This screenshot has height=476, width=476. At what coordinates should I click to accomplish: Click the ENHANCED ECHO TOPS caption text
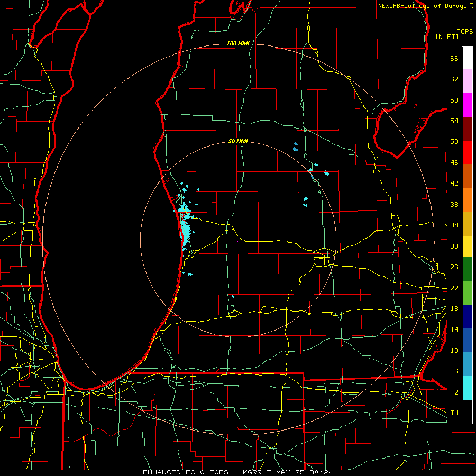tap(186, 472)
